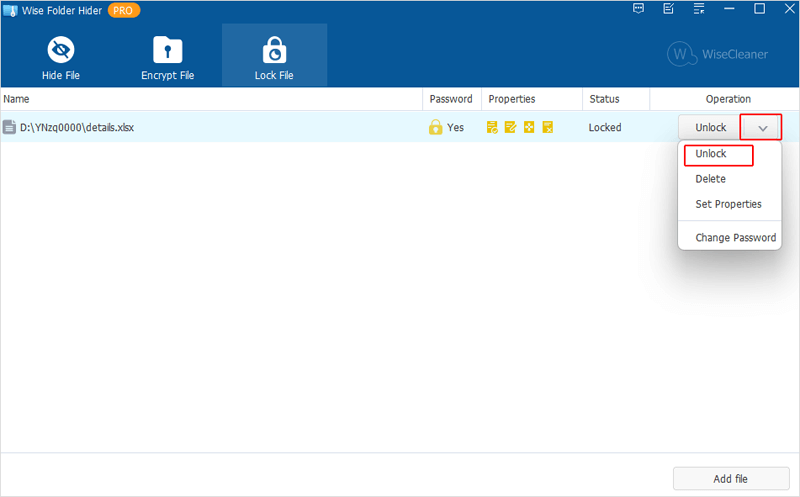Select the Lock File tab
Viewport: 800px width, 497px height.
274,55
